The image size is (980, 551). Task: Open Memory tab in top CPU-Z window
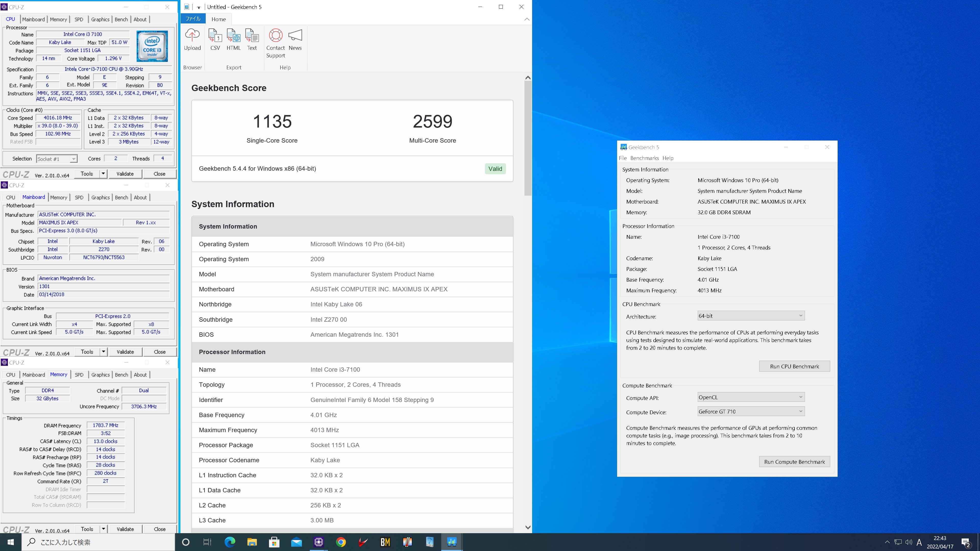(x=58, y=19)
